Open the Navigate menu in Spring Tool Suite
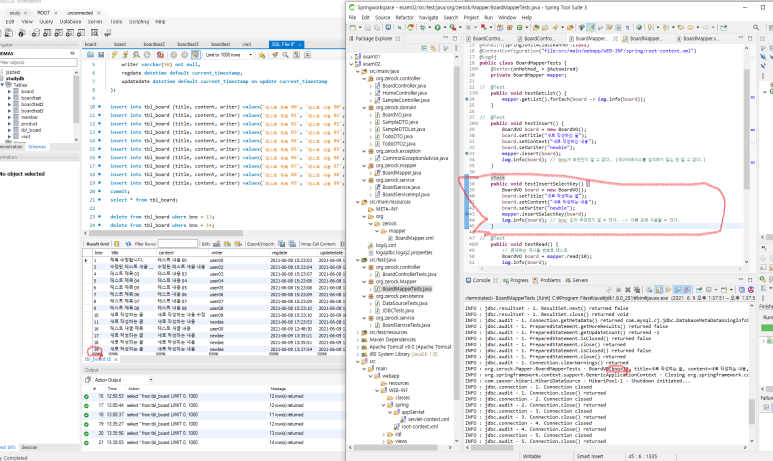The height and width of the screenshot is (461, 773). 428,17
